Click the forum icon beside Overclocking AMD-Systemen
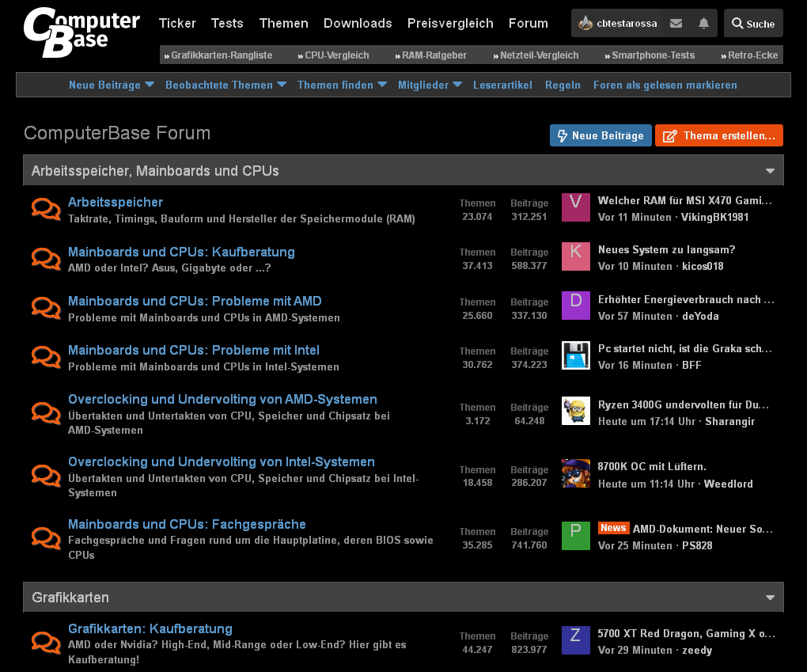The width and height of the screenshot is (807, 672). (46, 413)
